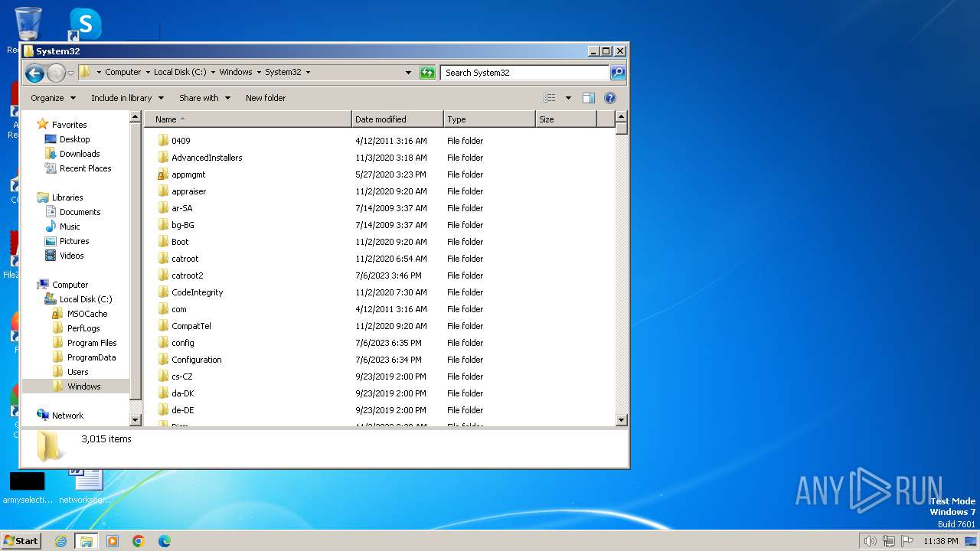Click the file list scroll down arrow
The width and height of the screenshot is (980, 551).
click(622, 420)
